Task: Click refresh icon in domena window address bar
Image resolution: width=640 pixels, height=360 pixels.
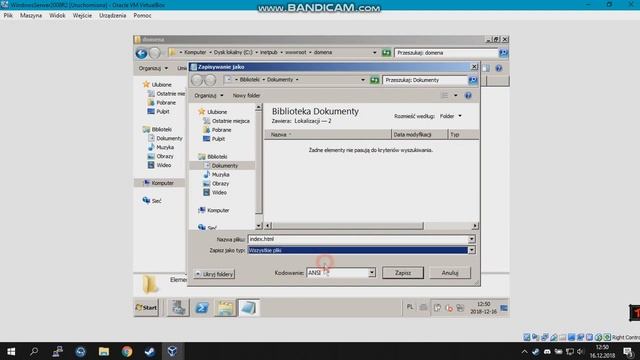Action: (386, 53)
